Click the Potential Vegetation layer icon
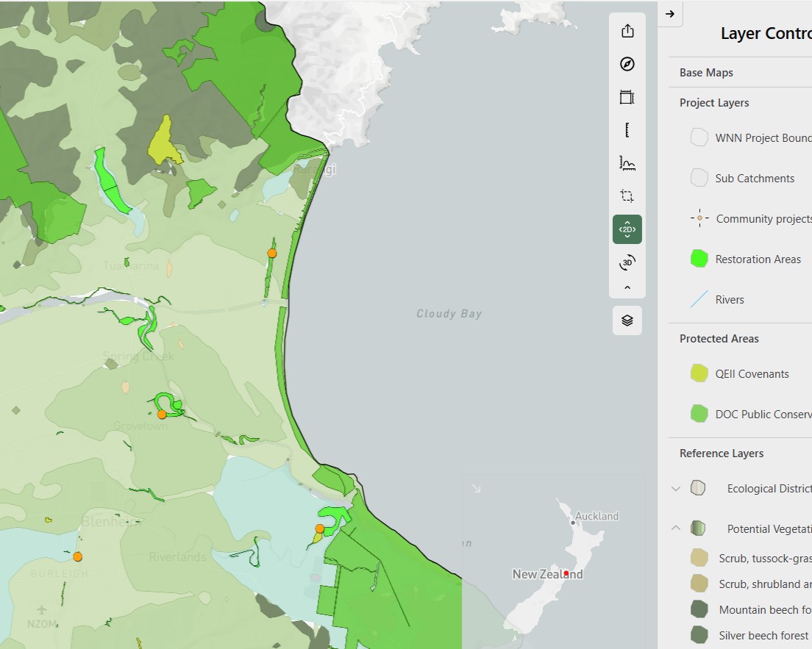 tap(698, 528)
